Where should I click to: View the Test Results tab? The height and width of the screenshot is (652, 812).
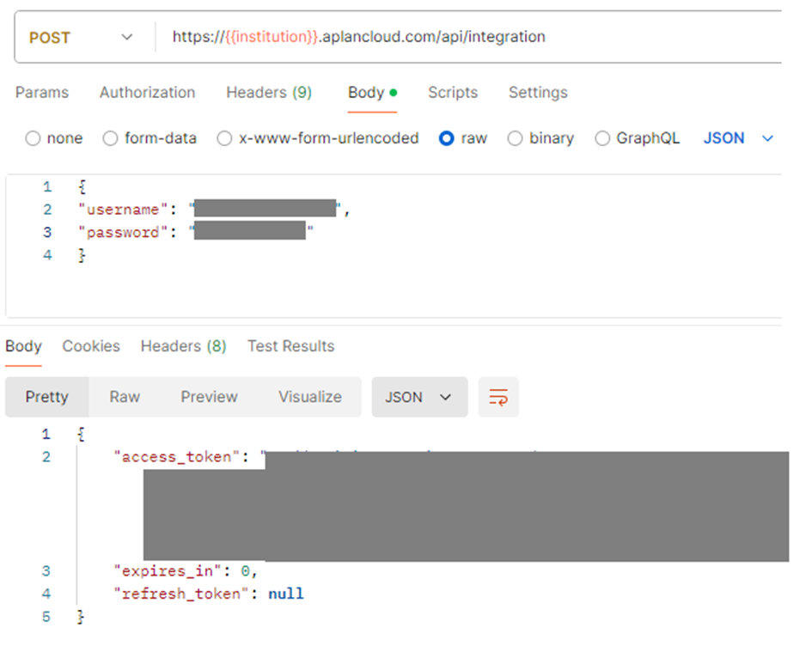[290, 346]
